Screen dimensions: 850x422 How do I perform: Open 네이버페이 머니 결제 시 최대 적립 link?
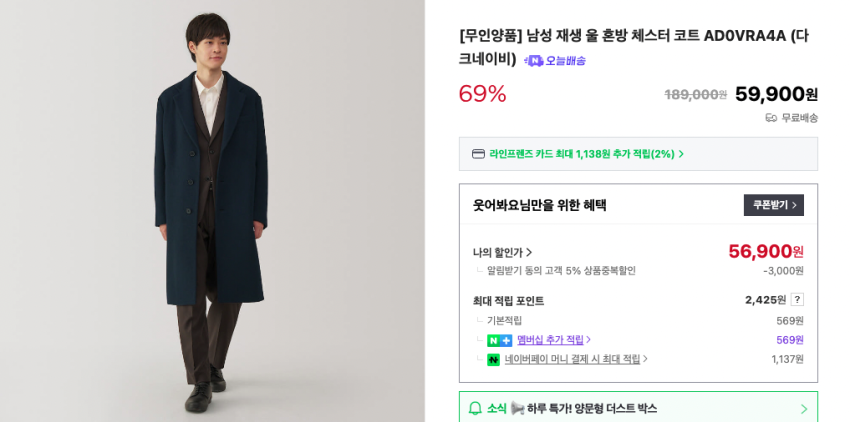(575, 359)
